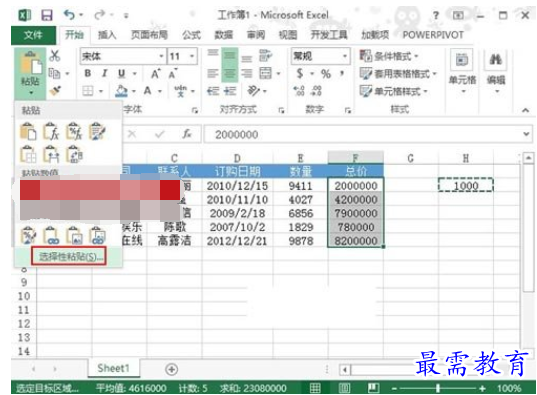
Task: Increase font size with larger A icon
Action: tap(155, 74)
